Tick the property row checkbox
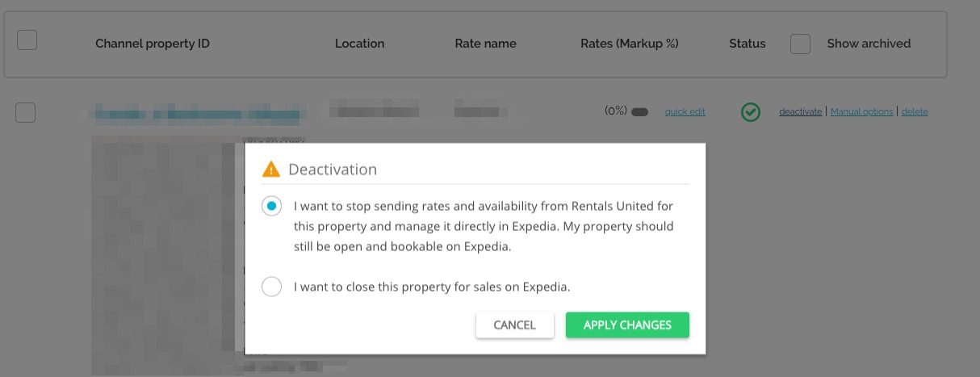Image resolution: width=980 pixels, height=377 pixels. tap(25, 112)
